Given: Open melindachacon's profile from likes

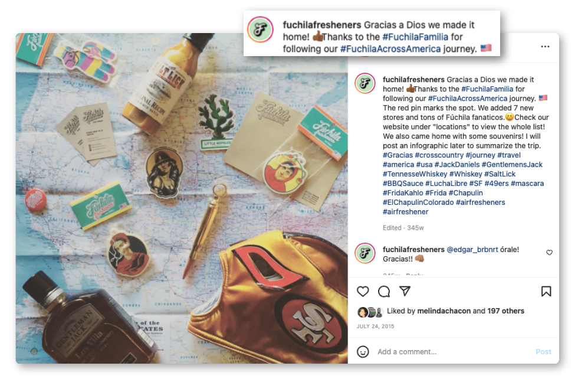Looking at the screenshot, I should pyautogui.click(x=444, y=311).
